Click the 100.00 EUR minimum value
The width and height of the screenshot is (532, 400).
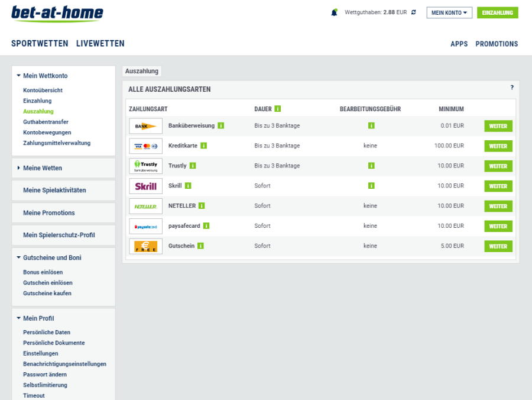click(x=449, y=146)
